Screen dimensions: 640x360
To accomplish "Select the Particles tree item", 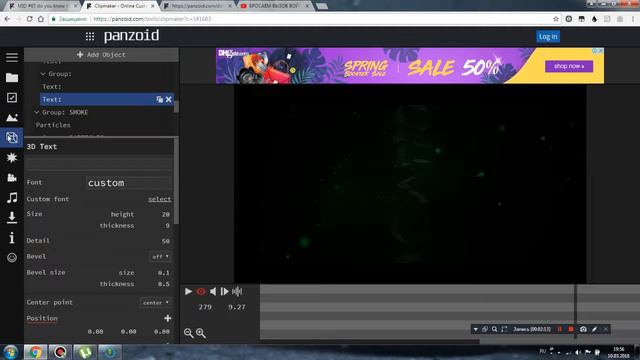I will pyautogui.click(x=53, y=125).
